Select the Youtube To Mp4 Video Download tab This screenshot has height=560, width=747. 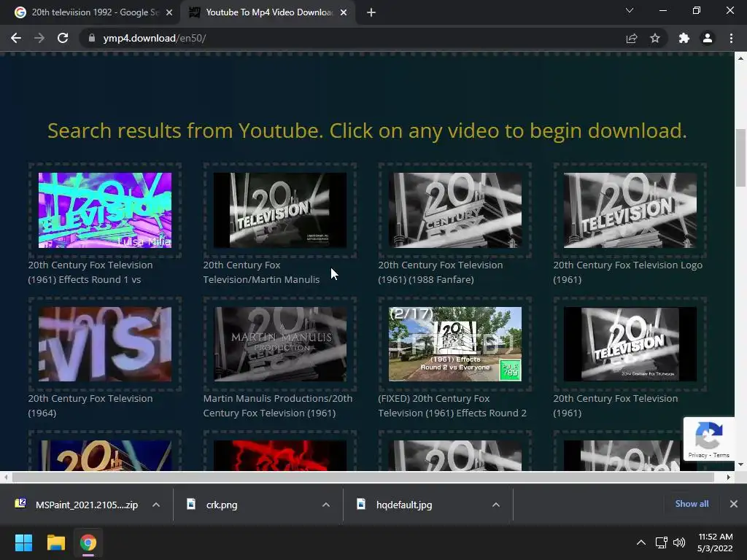pyautogui.click(x=269, y=12)
